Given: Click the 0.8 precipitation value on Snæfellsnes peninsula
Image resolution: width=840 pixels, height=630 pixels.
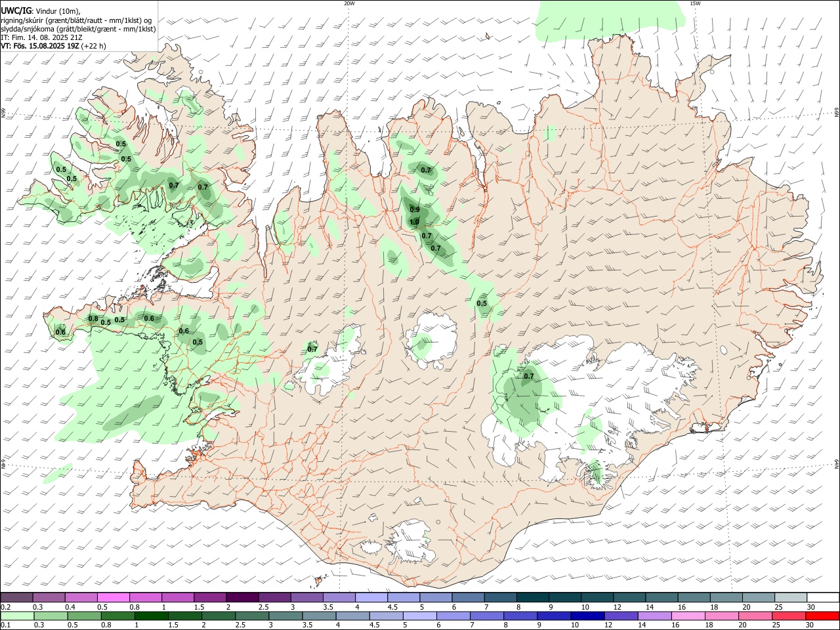Looking at the screenshot, I should click(x=93, y=319).
